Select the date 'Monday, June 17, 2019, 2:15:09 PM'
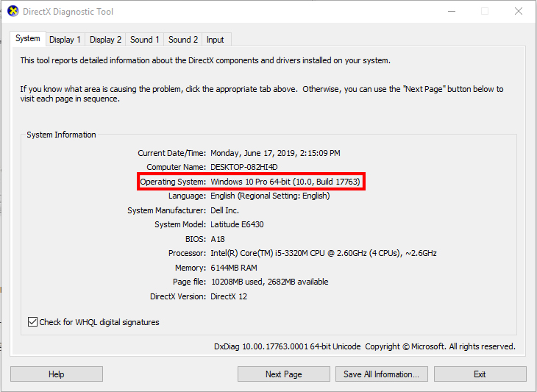Screen dimensions: 537x392 click(x=275, y=153)
